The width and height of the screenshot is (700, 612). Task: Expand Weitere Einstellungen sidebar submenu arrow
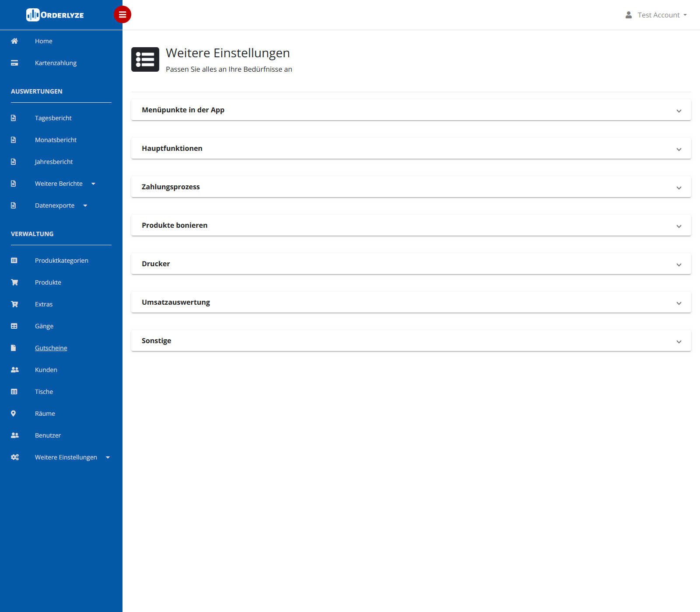tap(108, 458)
